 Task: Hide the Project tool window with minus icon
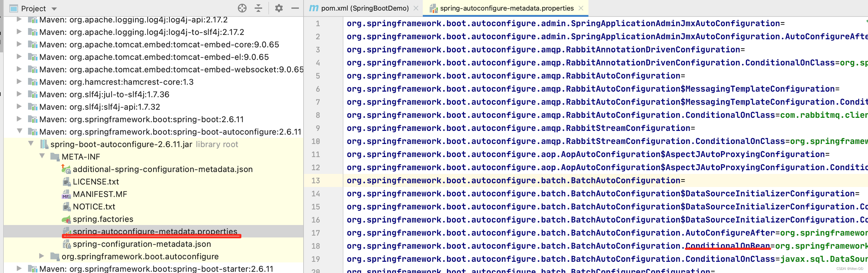[x=295, y=8]
